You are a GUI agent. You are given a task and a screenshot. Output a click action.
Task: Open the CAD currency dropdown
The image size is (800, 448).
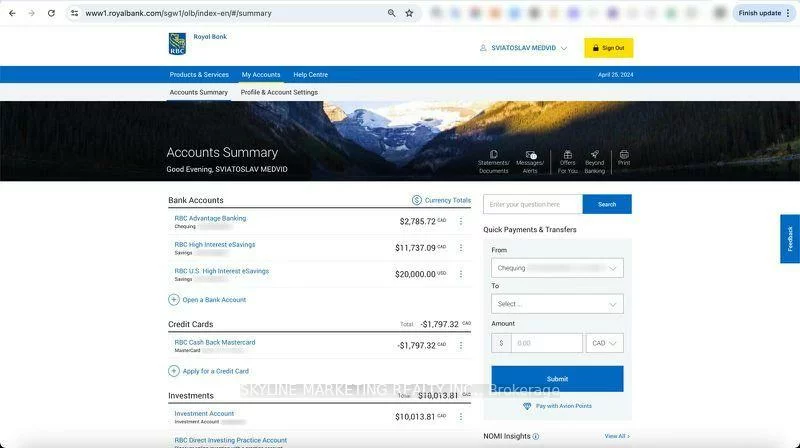pyautogui.click(x=605, y=343)
